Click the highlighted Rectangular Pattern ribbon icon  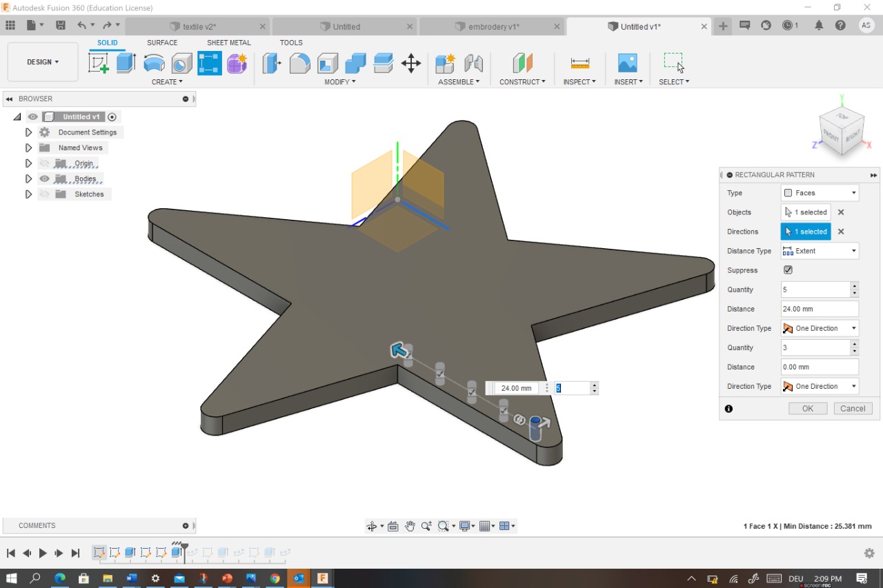(210, 63)
